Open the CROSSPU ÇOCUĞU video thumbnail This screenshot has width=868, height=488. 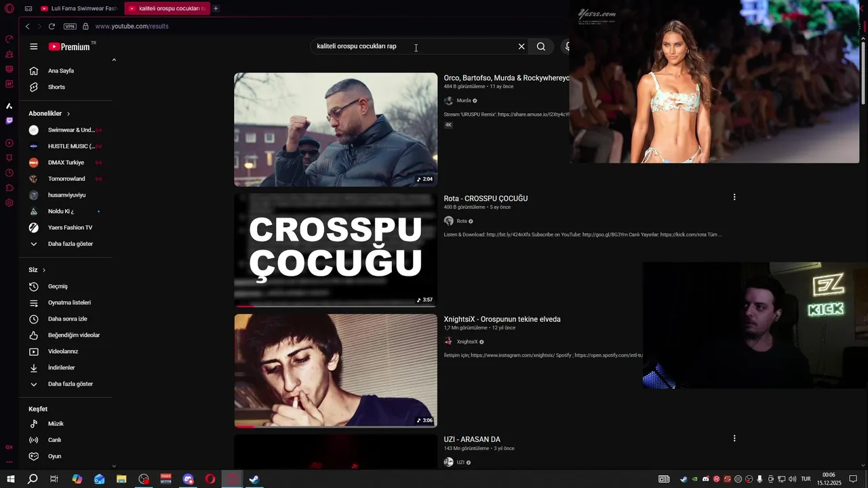(x=336, y=250)
